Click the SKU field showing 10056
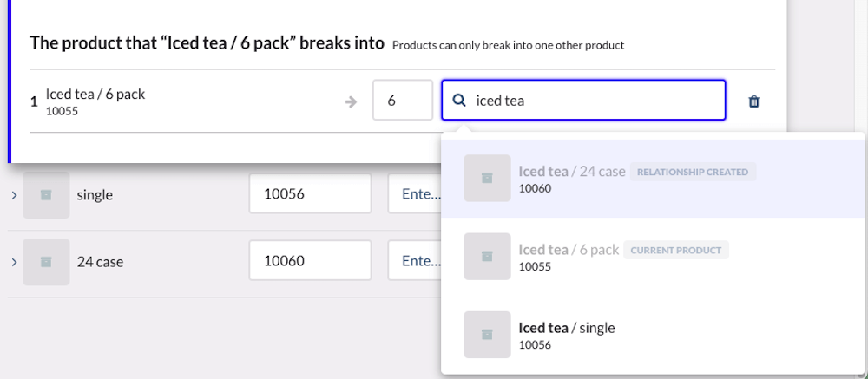This screenshot has width=868, height=379. pos(310,194)
